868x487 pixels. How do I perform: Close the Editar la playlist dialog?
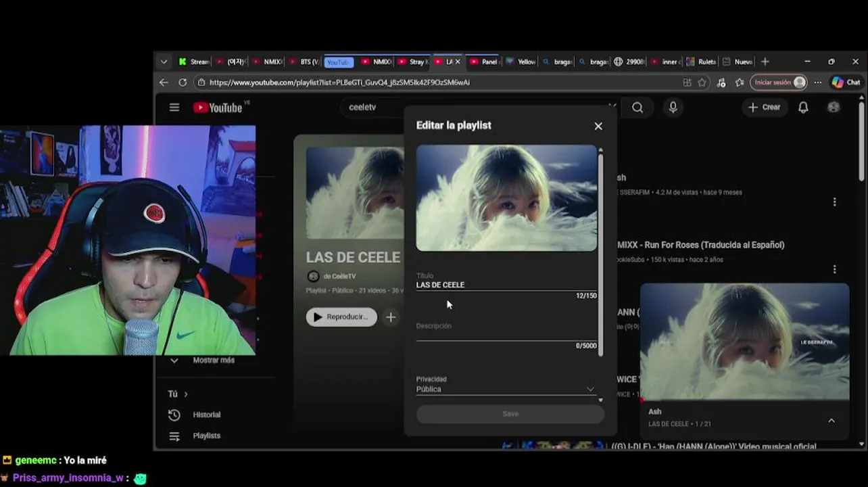598,126
